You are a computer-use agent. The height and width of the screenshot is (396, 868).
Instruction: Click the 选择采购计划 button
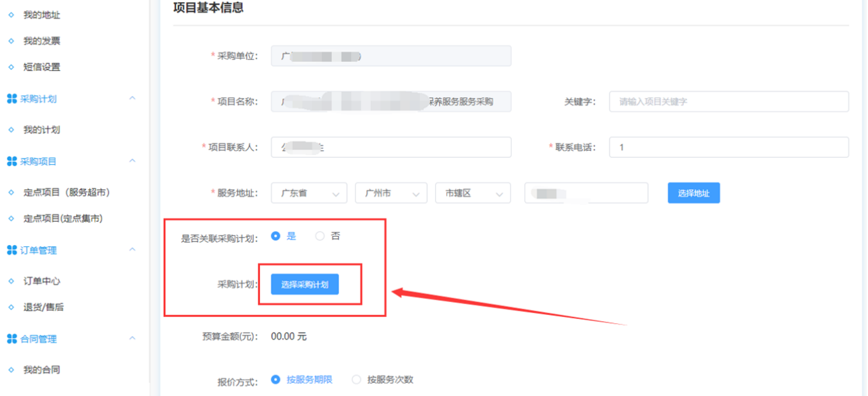pyautogui.click(x=305, y=284)
